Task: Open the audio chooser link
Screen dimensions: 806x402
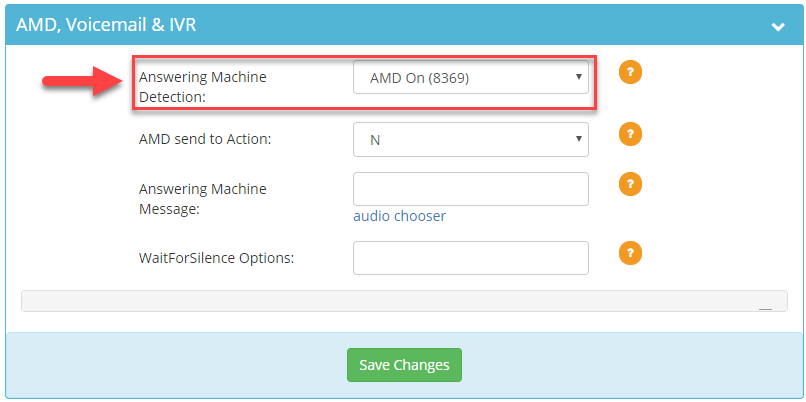Action: coord(399,216)
